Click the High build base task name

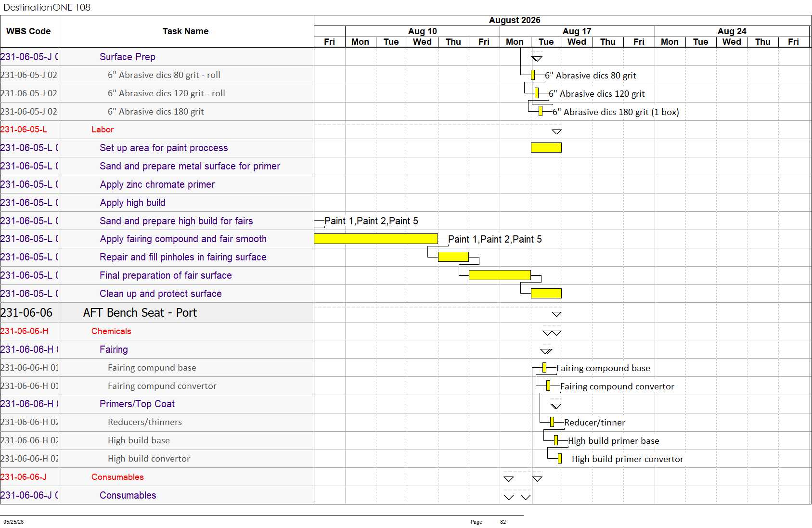coord(139,440)
